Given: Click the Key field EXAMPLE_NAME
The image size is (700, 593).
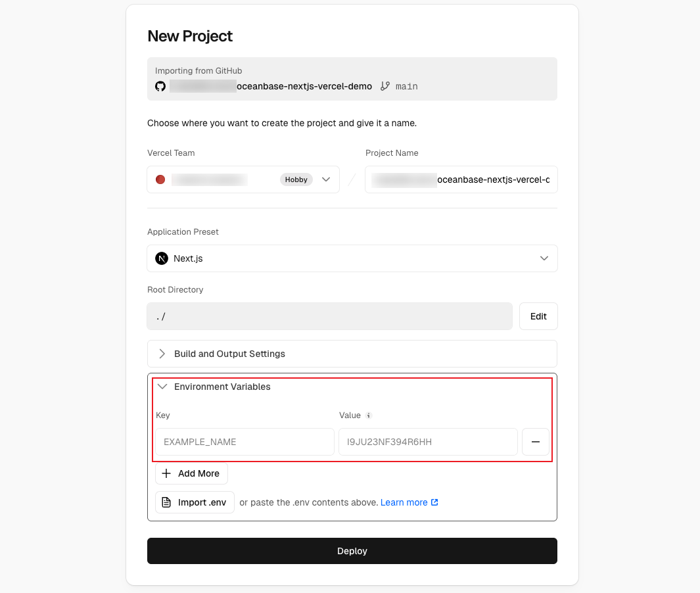Looking at the screenshot, I should tap(245, 442).
